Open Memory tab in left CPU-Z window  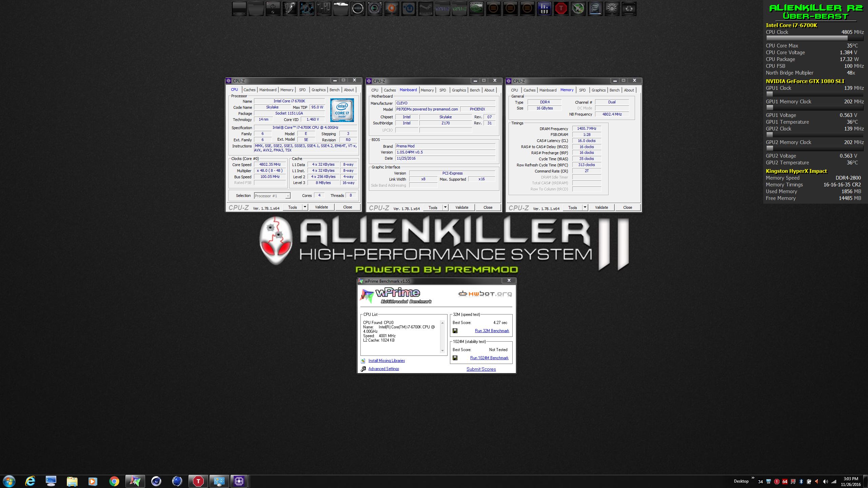(x=287, y=90)
